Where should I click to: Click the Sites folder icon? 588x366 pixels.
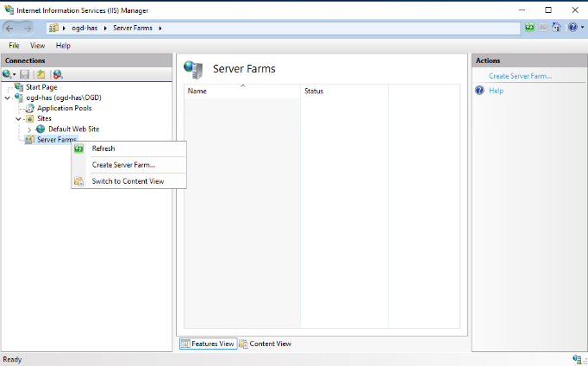tap(29, 118)
